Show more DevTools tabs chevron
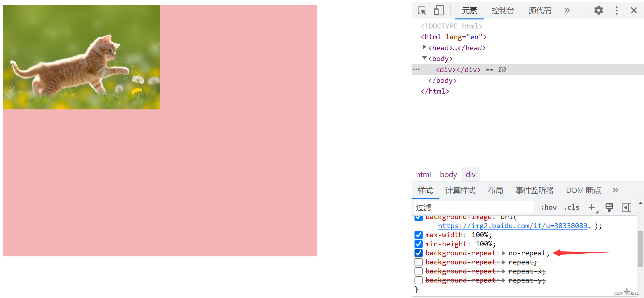Viewport: 644px width, 298px height. point(567,10)
